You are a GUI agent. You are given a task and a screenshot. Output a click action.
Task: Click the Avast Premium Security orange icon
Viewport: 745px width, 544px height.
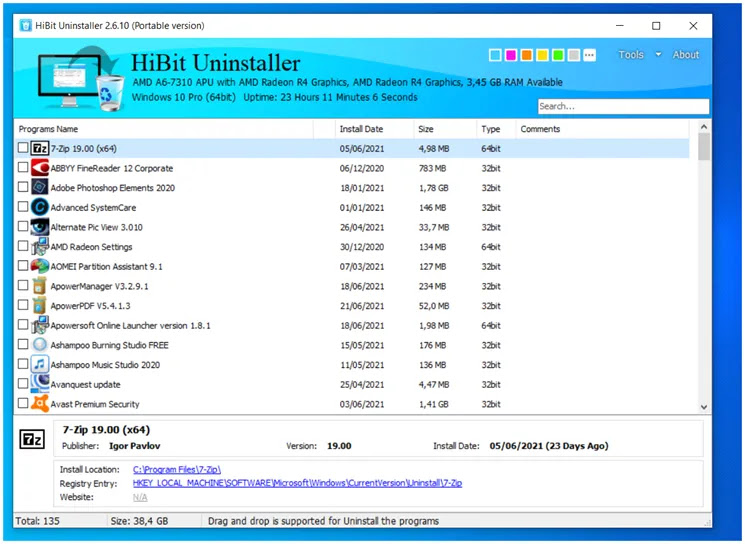click(x=40, y=404)
